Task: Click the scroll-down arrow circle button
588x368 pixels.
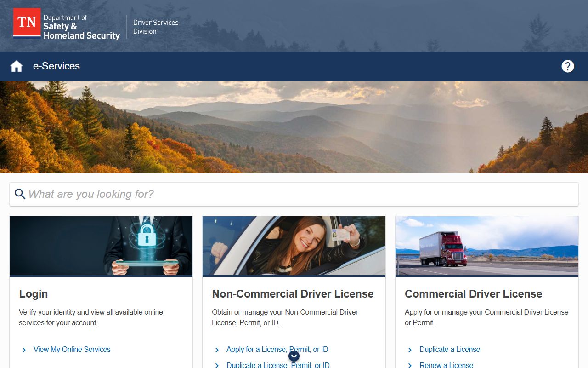Action: [x=294, y=356]
